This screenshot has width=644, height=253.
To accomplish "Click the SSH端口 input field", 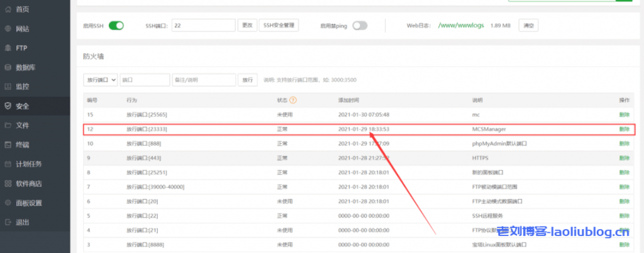I will (x=203, y=26).
